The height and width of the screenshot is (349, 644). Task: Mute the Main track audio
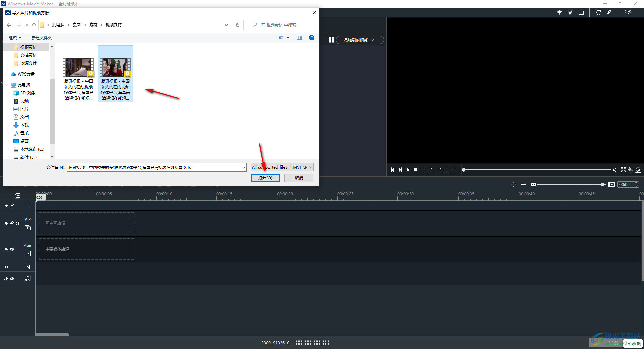[12, 249]
